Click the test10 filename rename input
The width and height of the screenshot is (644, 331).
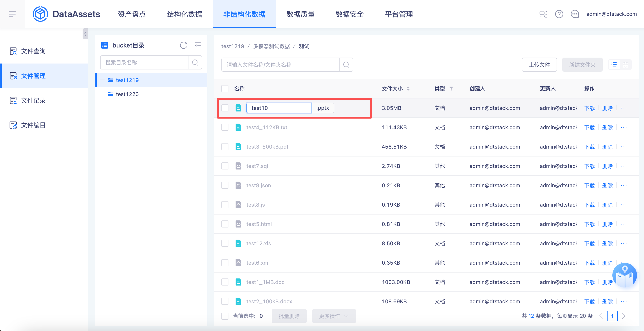(279, 108)
